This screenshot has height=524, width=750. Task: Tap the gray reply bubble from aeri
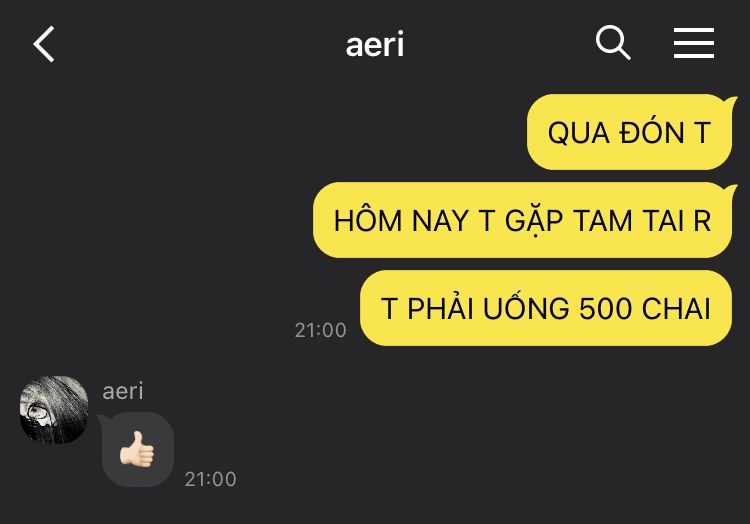[x=137, y=449]
